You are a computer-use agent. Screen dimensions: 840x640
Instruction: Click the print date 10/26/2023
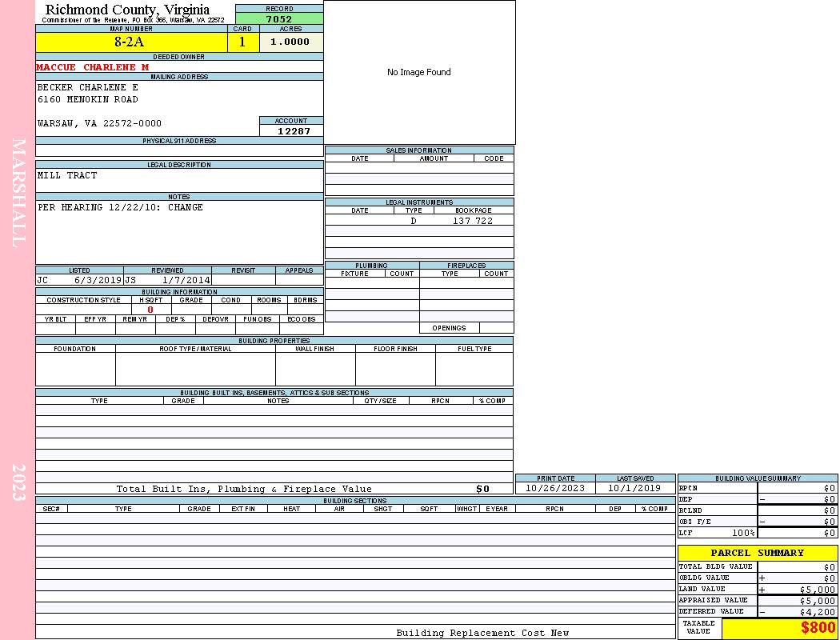(x=555, y=488)
